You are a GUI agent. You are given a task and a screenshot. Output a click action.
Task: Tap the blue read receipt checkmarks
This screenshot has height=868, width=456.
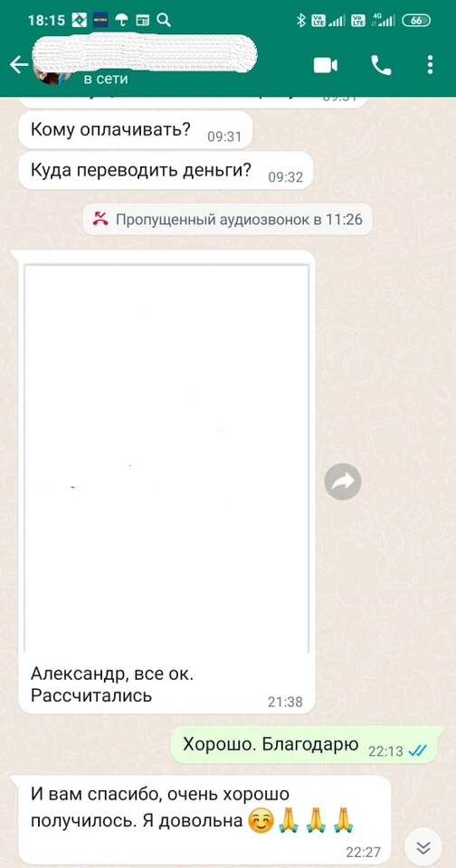pyautogui.click(x=417, y=750)
